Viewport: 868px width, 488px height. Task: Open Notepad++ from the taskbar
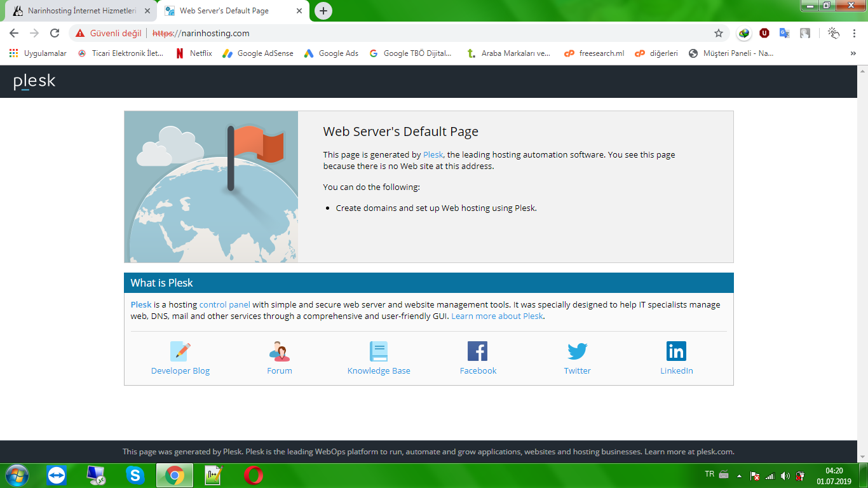coord(214,475)
